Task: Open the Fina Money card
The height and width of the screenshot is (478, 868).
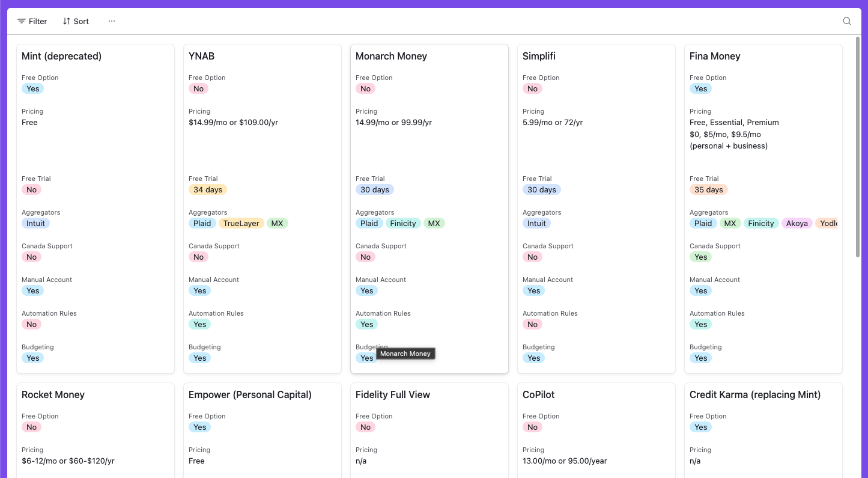Action: 715,56
